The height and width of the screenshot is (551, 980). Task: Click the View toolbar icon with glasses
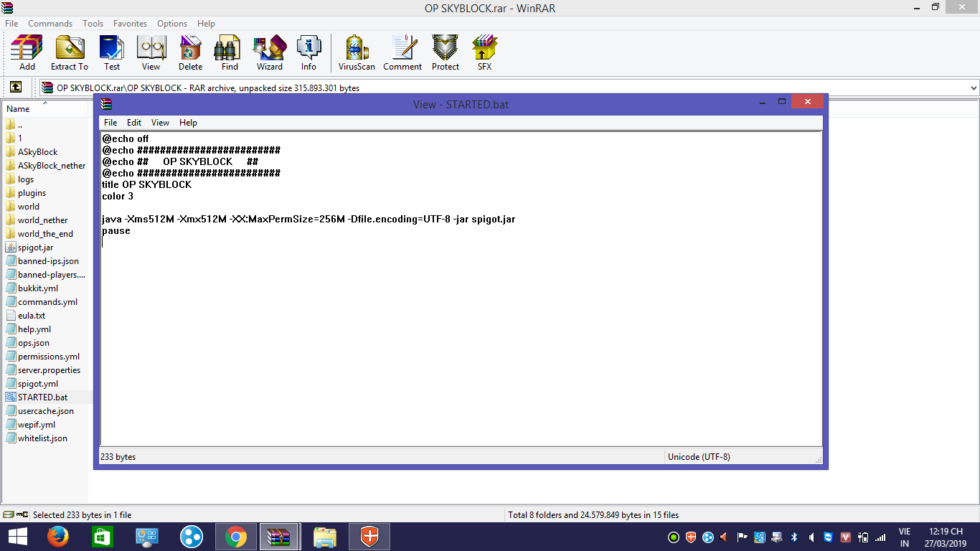coord(151,53)
